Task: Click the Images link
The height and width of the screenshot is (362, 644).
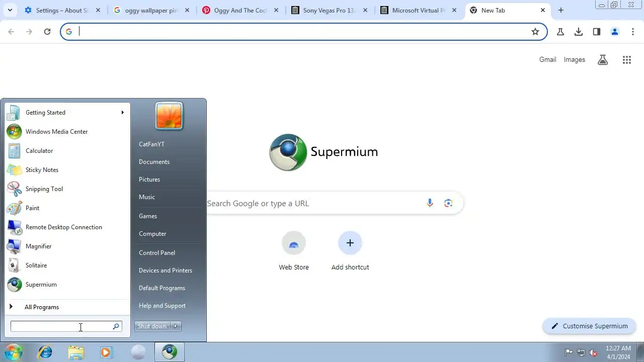Action: tap(574, 60)
